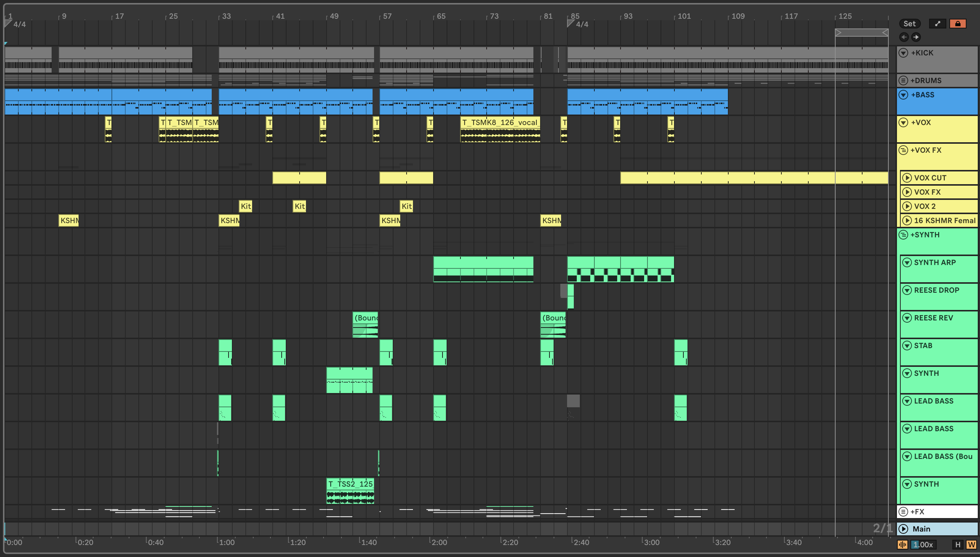Select the +BASS clip starting at bar 85
The width and height of the screenshot is (980, 557).
click(x=647, y=102)
